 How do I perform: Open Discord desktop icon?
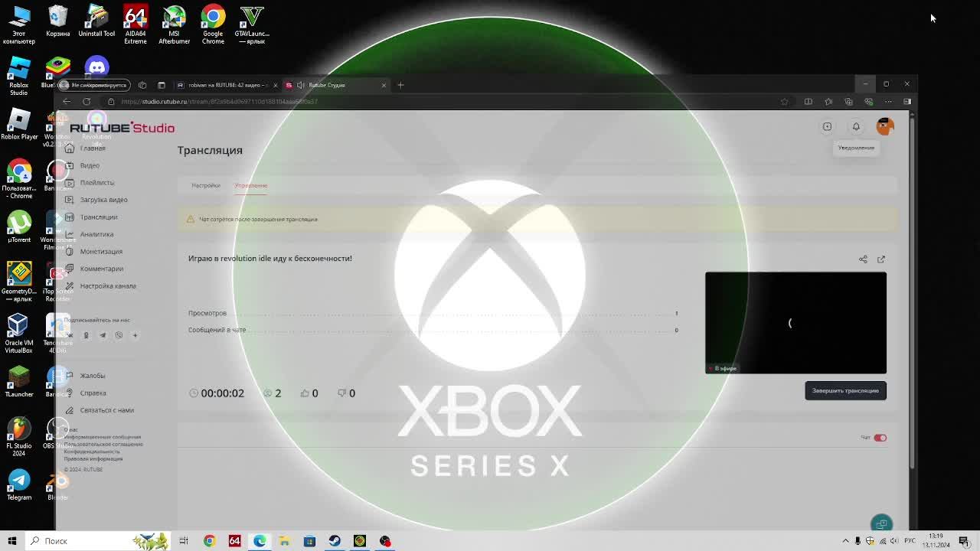(96, 67)
